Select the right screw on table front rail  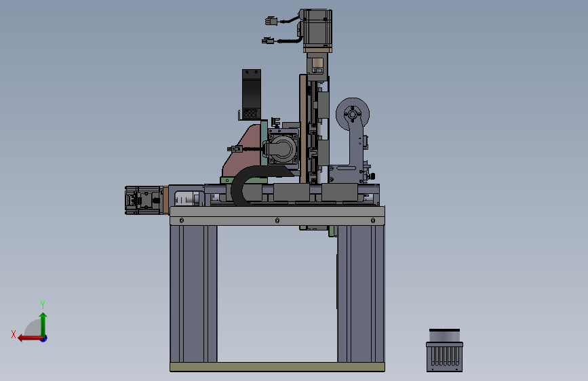(373, 220)
